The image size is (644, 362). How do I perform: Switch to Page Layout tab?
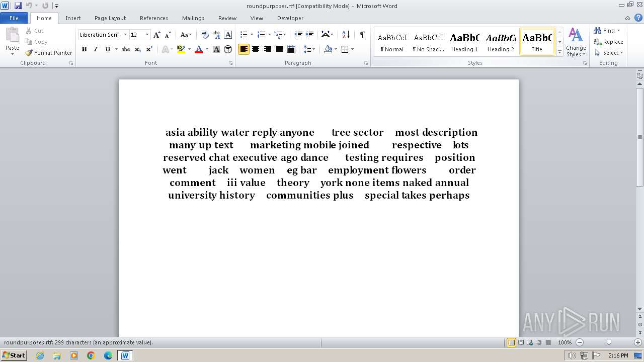110,18
